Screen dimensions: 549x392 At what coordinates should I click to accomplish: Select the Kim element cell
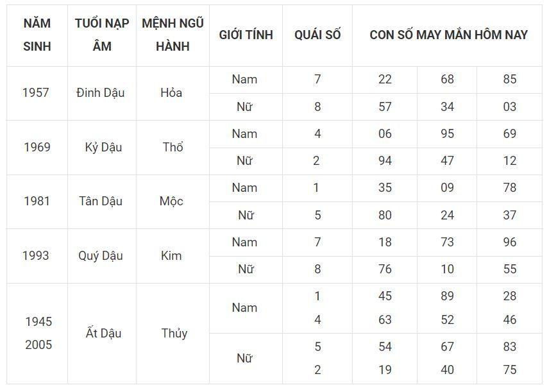171,256
